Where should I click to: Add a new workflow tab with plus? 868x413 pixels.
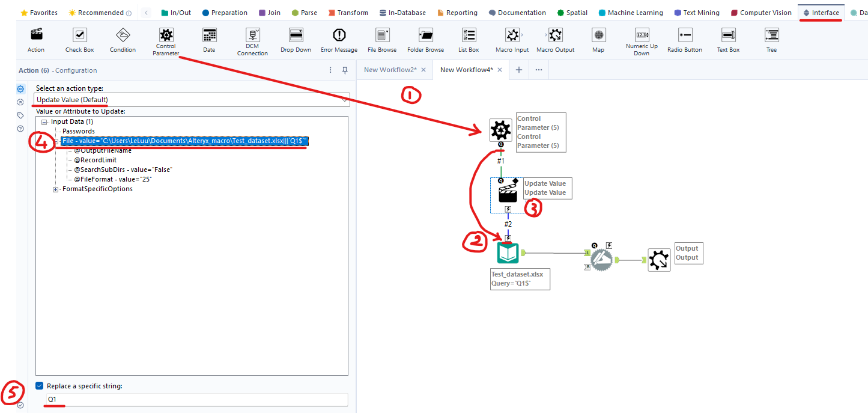click(519, 70)
